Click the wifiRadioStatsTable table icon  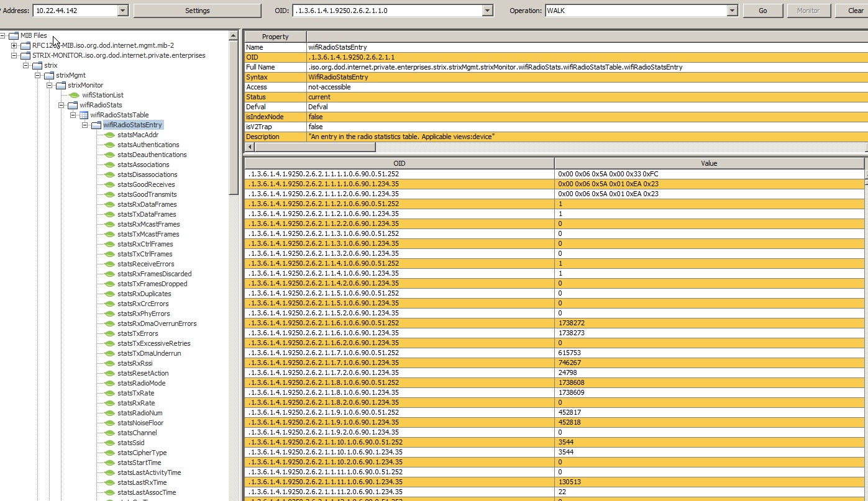click(83, 115)
